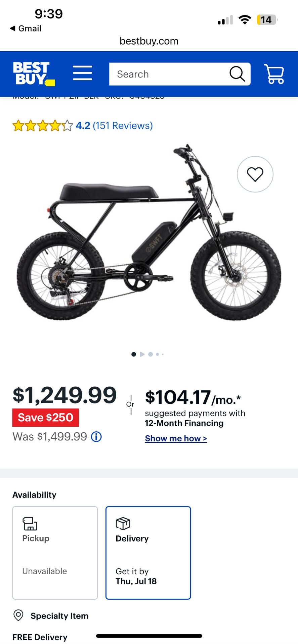298x644 pixels.
Task: Open price info next to Was $1,499.99
Action: (96, 437)
